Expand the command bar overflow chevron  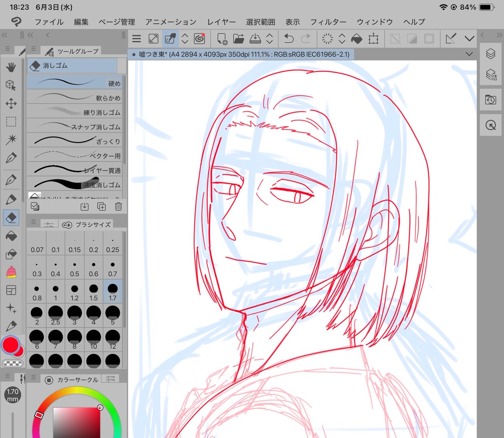(x=470, y=39)
